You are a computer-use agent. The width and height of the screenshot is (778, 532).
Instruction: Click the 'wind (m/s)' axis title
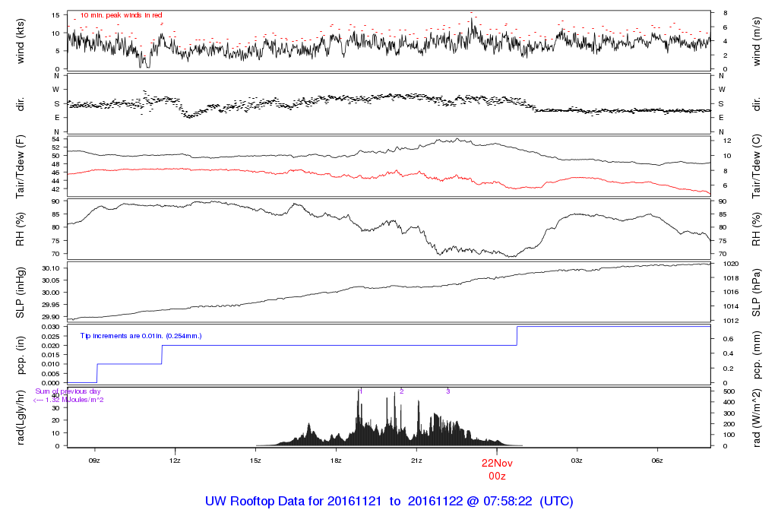[756, 42]
